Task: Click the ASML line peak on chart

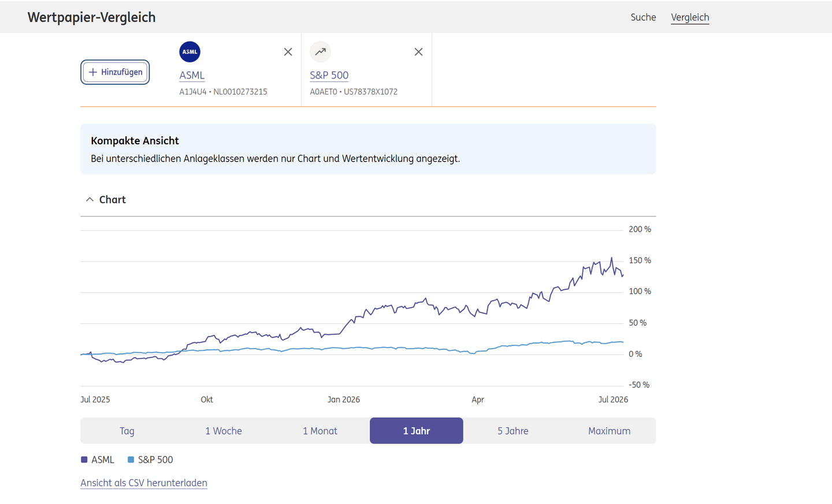Action: click(612, 259)
